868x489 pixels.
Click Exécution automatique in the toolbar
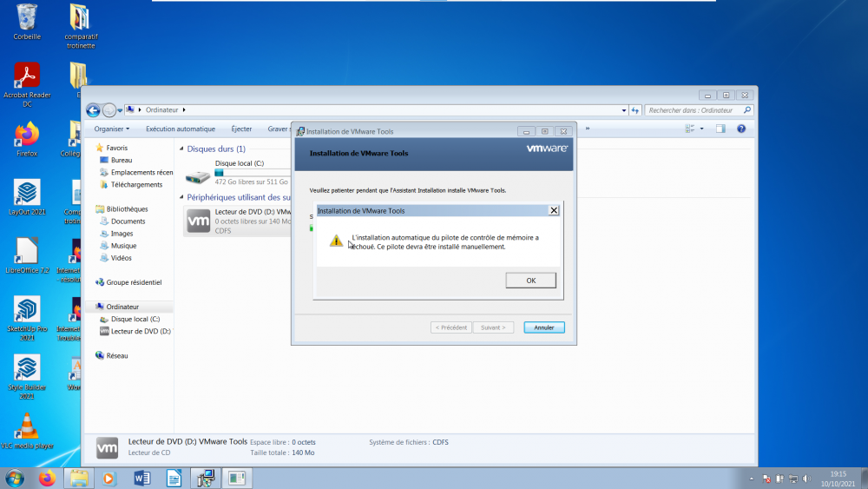[x=181, y=129]
